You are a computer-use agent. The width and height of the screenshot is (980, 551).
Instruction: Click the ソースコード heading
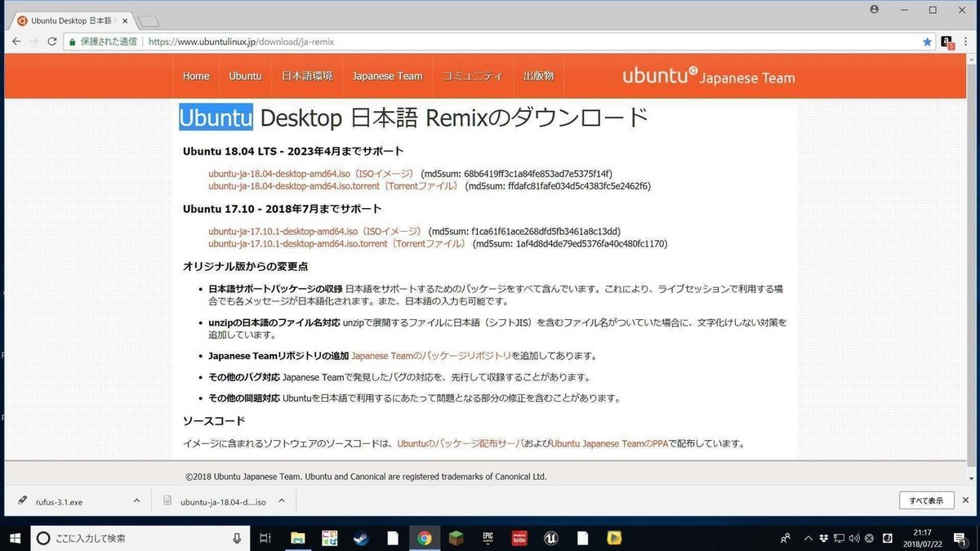(214, 421)
